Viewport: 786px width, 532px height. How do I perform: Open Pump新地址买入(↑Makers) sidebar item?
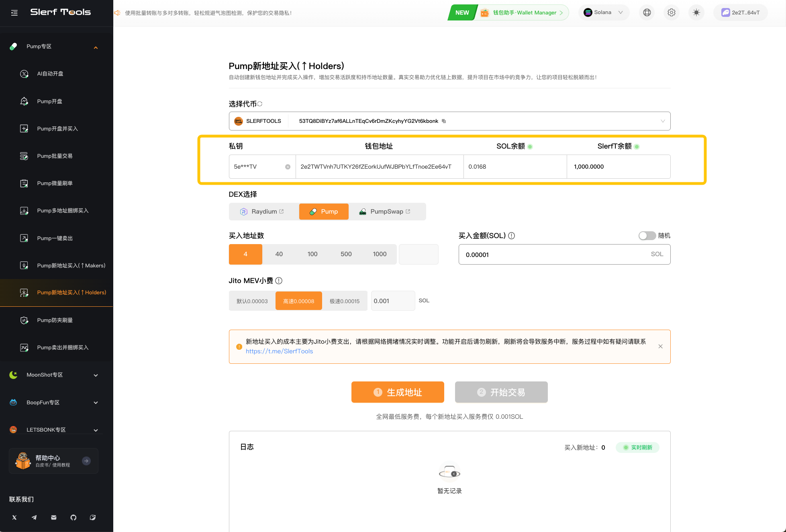pyautogui.click(x=56, y=265)
